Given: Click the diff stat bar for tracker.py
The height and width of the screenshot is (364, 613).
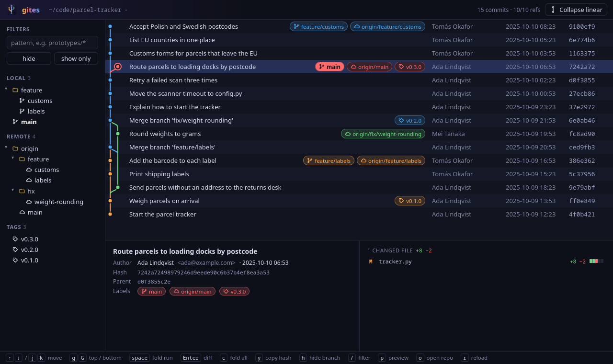Looking at the screenshot, I should pyautogui.click(x=596, y=261).
